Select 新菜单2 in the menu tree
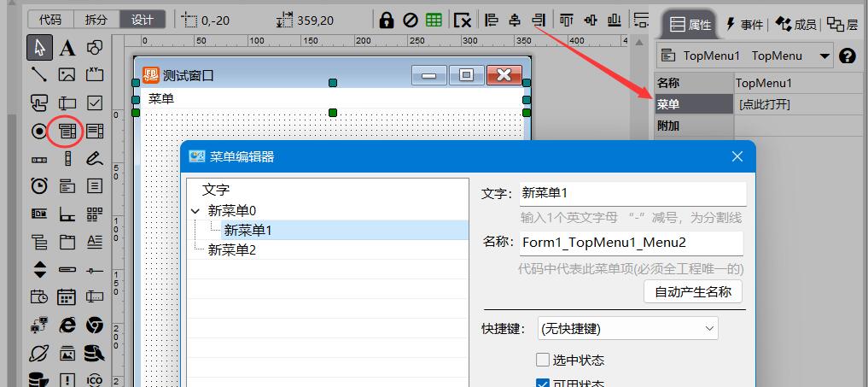 click(232, 250)
